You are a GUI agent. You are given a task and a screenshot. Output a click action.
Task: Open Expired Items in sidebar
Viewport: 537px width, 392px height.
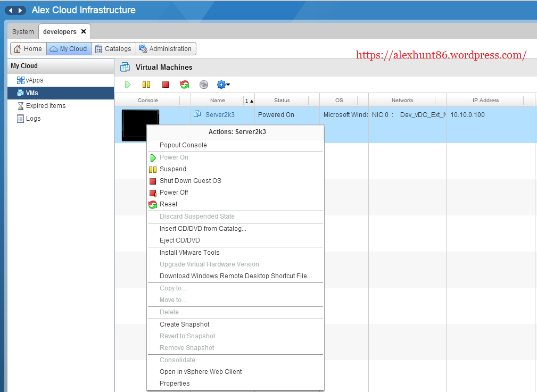coord(46,106)
